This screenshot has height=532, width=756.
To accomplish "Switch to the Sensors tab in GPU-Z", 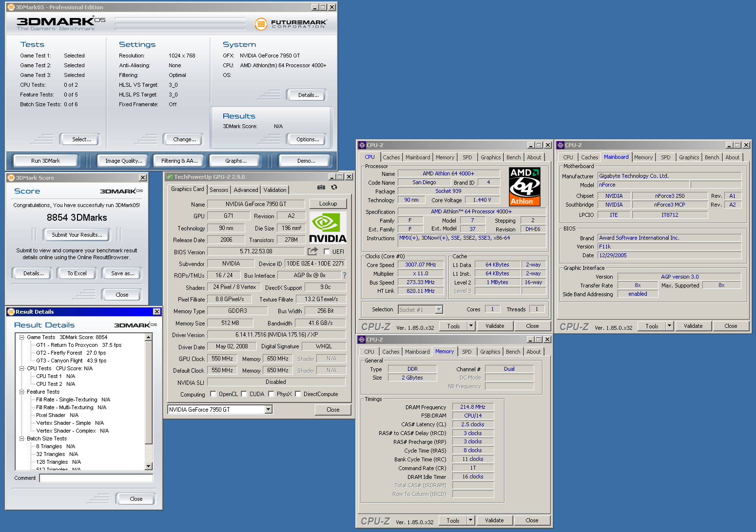I will coord(219,190).
